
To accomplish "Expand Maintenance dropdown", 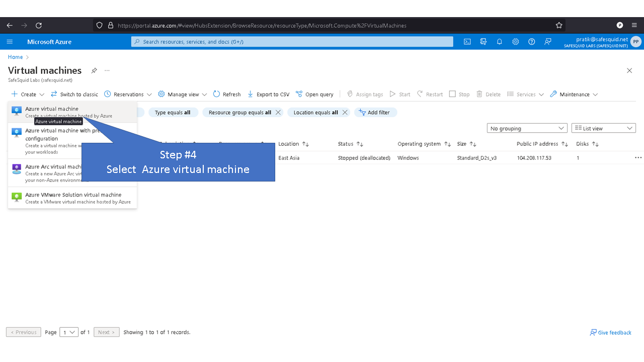I will [x=574, y=94].
